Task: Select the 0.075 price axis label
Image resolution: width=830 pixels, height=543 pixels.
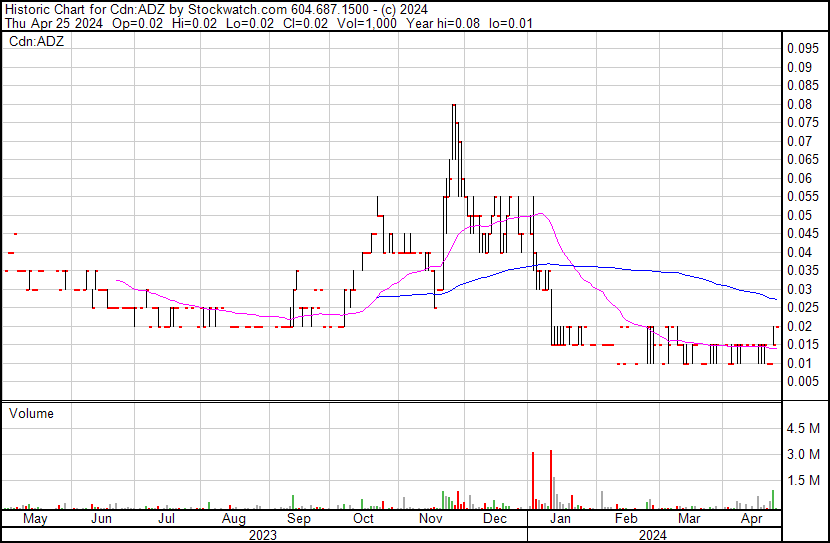Action: 803,122
